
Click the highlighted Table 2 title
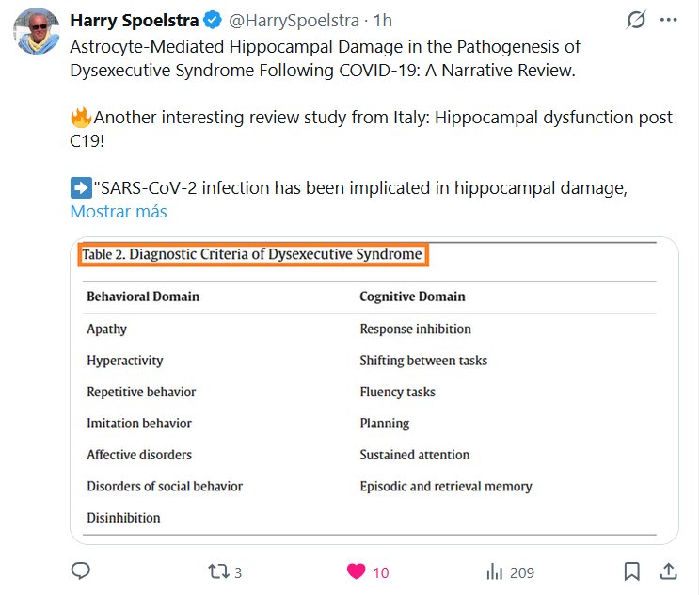pos(252,255)
